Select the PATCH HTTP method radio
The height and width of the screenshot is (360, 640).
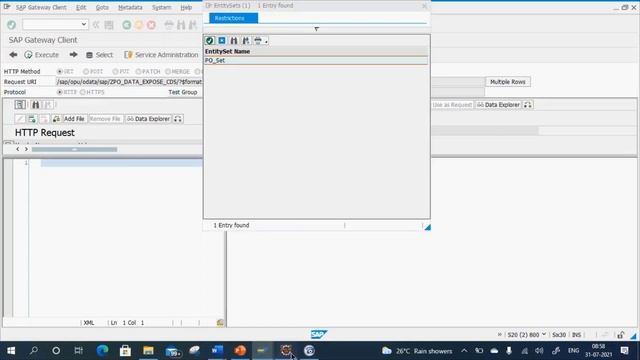pos(138,71)
